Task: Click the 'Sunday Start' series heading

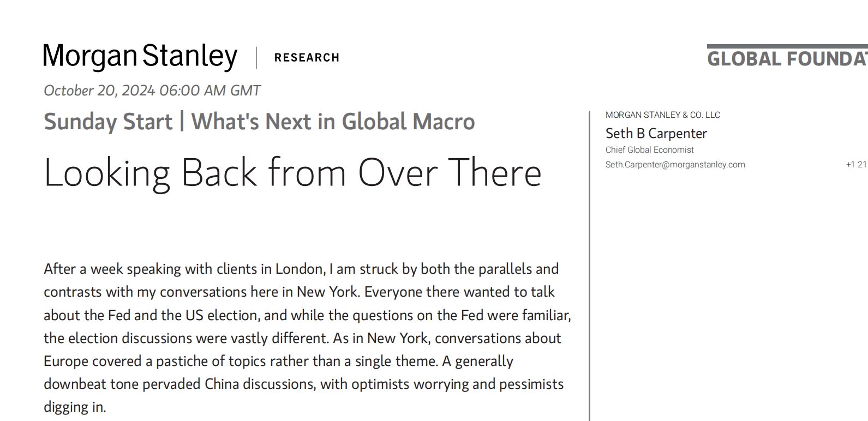Action: (x=108, y=122)
